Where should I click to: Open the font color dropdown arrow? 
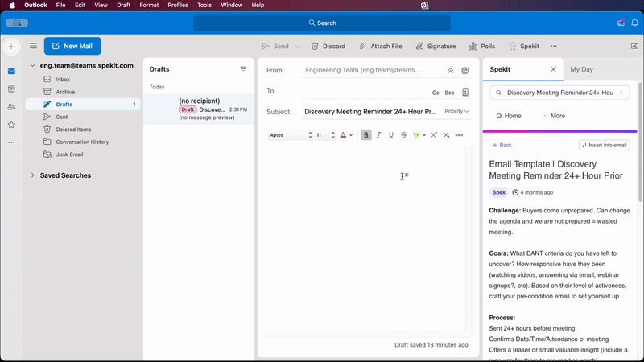351,135
